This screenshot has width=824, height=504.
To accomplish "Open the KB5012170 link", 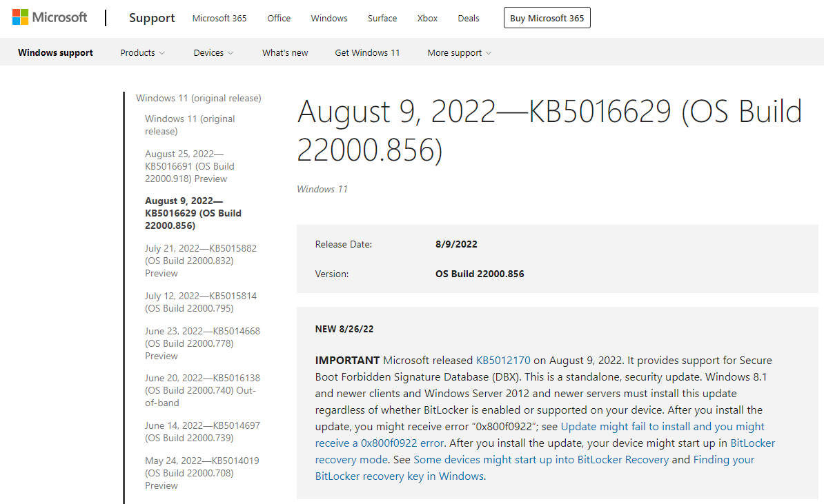I will pos(503,360).
